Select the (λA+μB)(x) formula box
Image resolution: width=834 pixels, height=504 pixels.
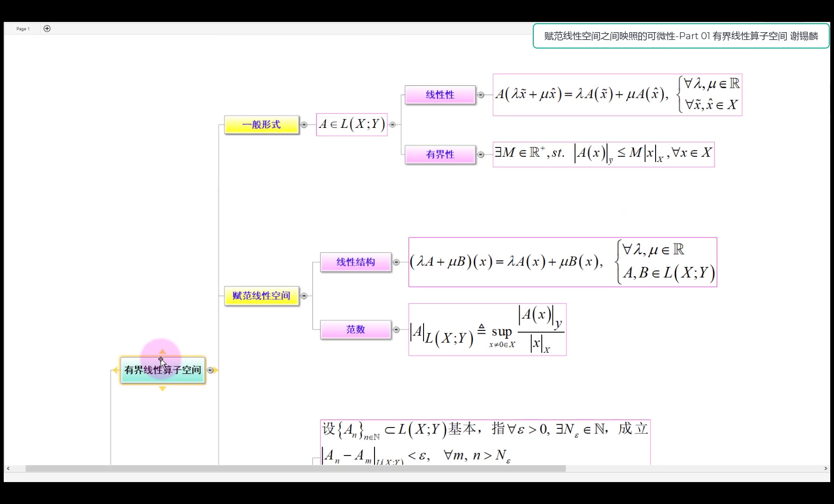[x=563, y=262]
